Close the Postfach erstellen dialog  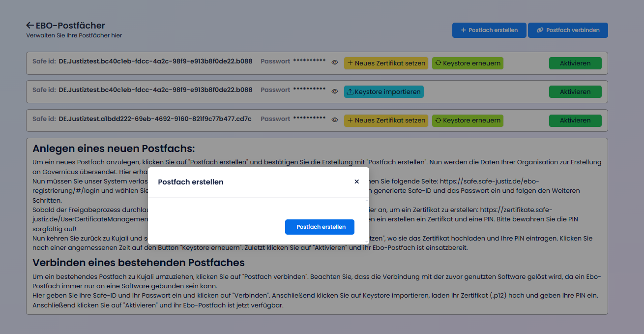[x=356, y=182]
